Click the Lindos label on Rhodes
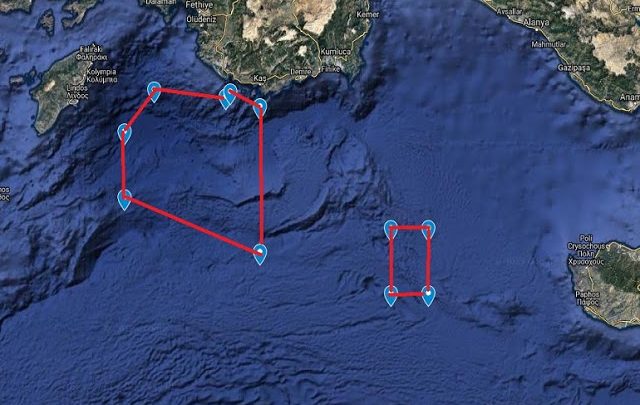The image size is (640, 405). 77,88
